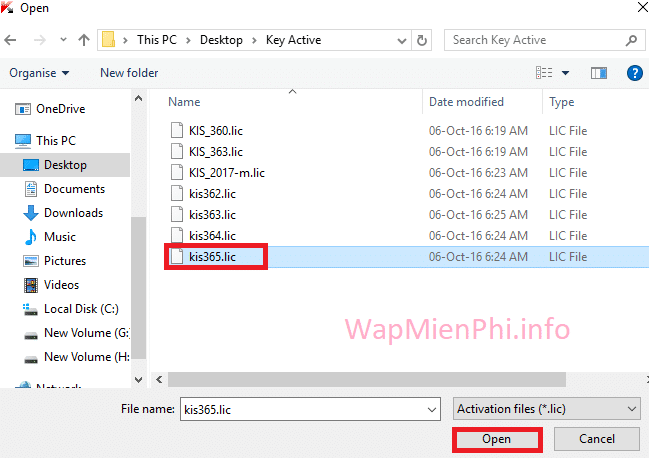Viewport: 649px width, 458px height.
Task: Click the Cancel button
Action: point(597,439)
